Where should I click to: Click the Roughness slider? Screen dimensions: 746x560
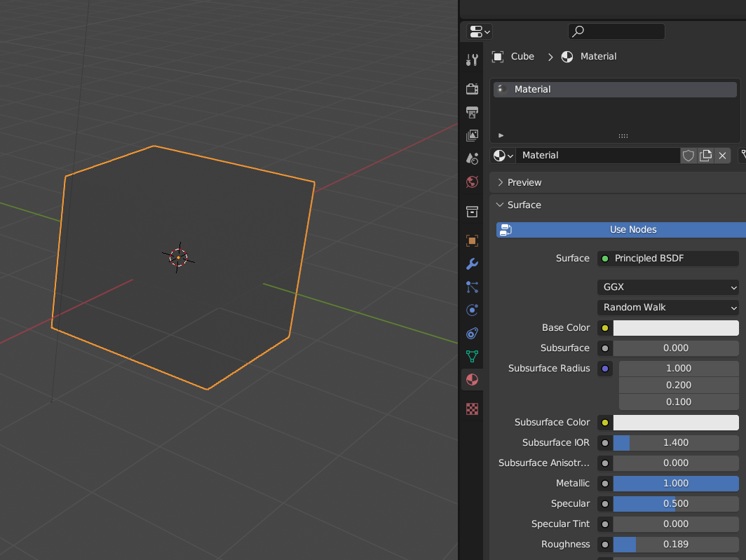click(x=675, y=545)
